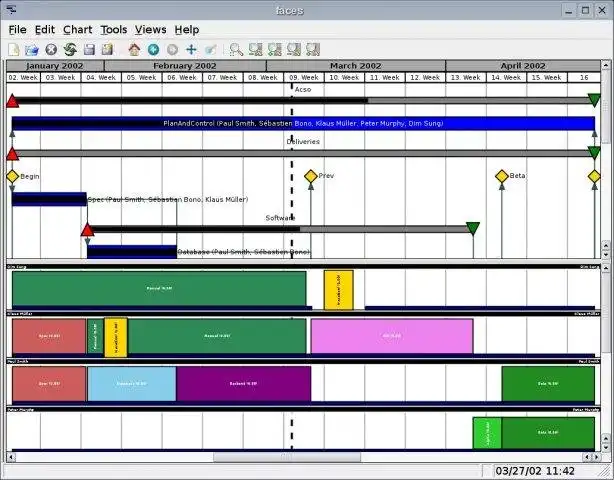Click the February 2002 month header
Image resolution: width=614 pixels, height=480 pixels.
pos(185,66)
